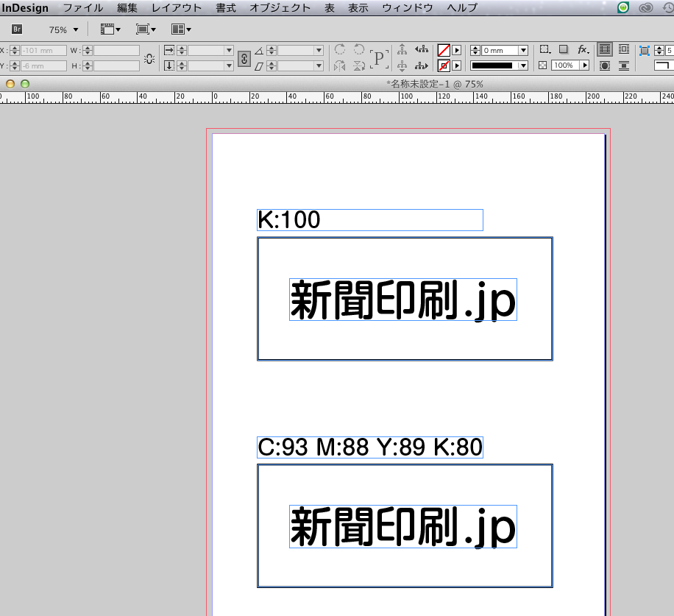Increase the stroke weight with the stepper

click(x=475, y=48)
